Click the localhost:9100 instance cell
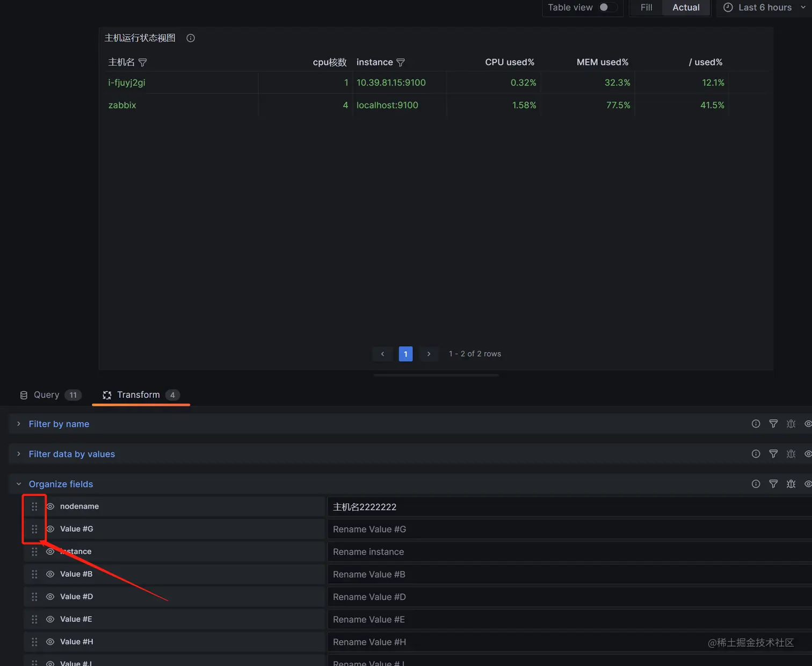Image resolution: width=812 pixels, height=666 pixels. (x=387, y=105)
